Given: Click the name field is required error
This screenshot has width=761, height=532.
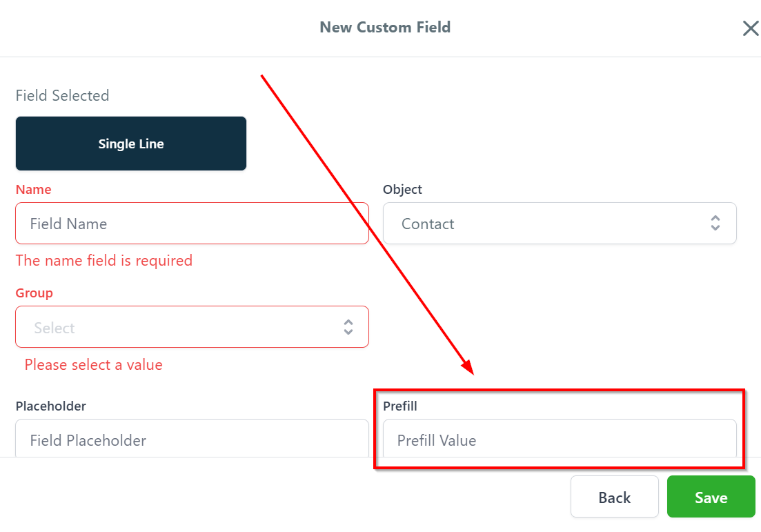Looking at the screenshot, I should [x=103, y=261].
